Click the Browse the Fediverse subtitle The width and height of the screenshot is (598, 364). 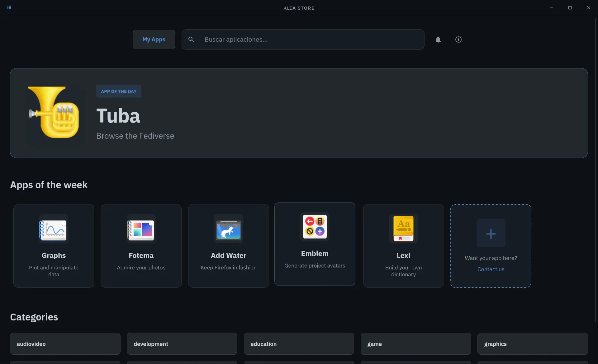(135, 136)
